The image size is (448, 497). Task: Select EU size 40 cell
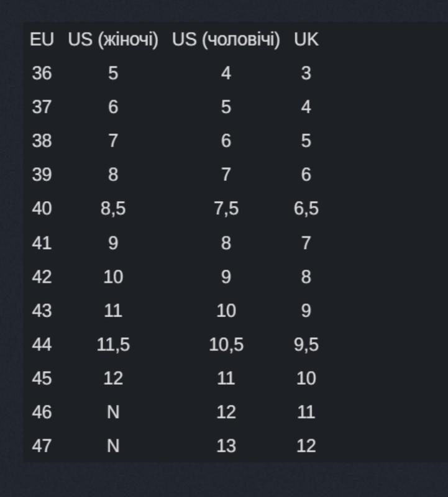coord(42,209)
